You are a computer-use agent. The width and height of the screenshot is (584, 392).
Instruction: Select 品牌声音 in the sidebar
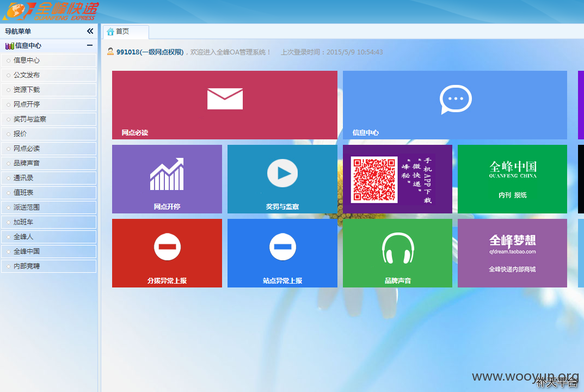[49, 163]
